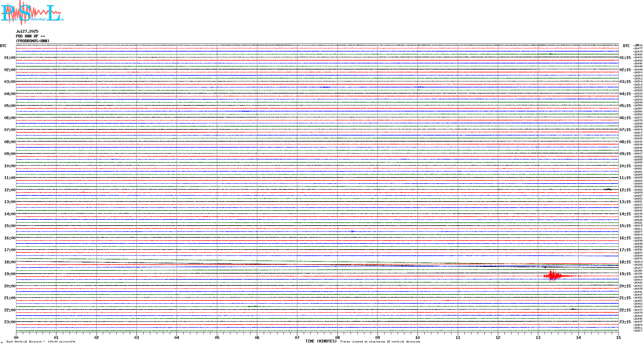Click minute tick 13 on time axis

click(538, 337)
